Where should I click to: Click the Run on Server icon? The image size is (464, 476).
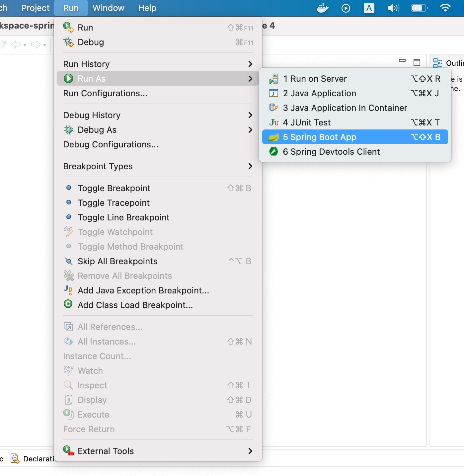point(273,79)
